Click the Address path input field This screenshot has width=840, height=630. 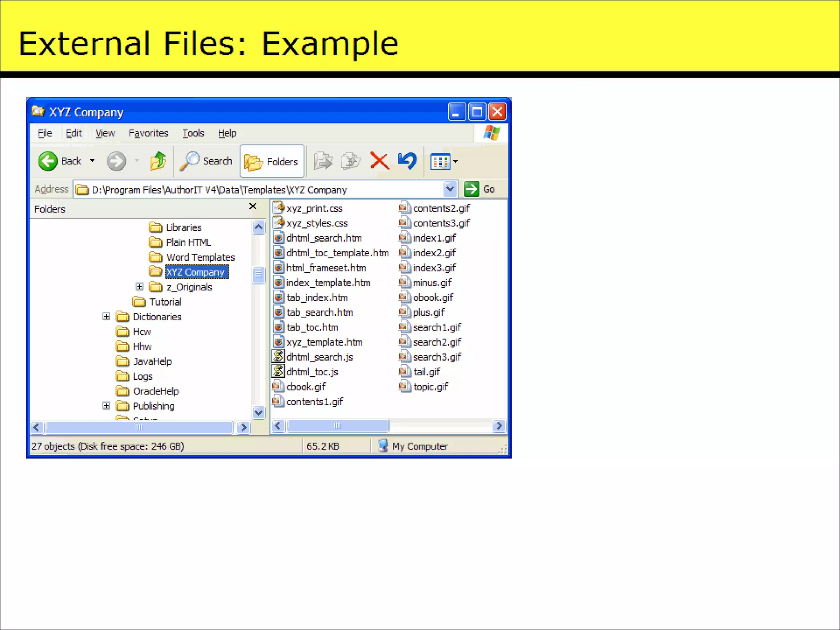click(262, 189)
